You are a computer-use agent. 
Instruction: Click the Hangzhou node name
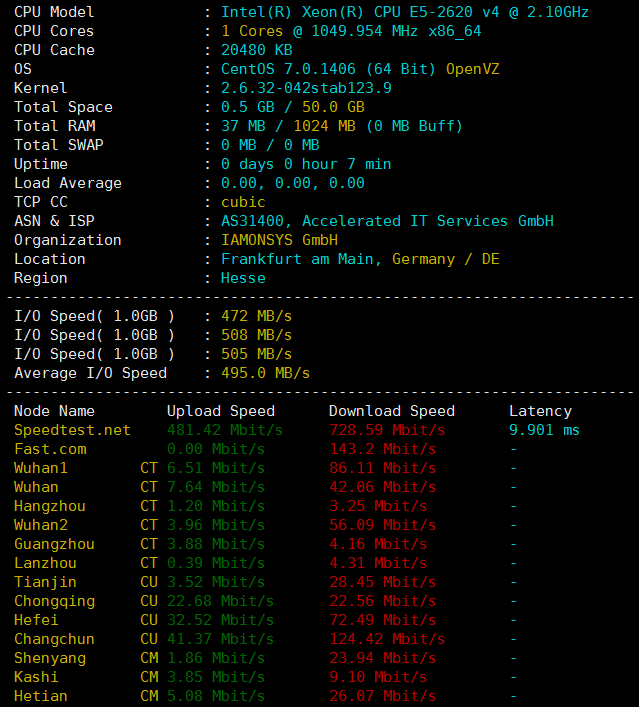50,506
